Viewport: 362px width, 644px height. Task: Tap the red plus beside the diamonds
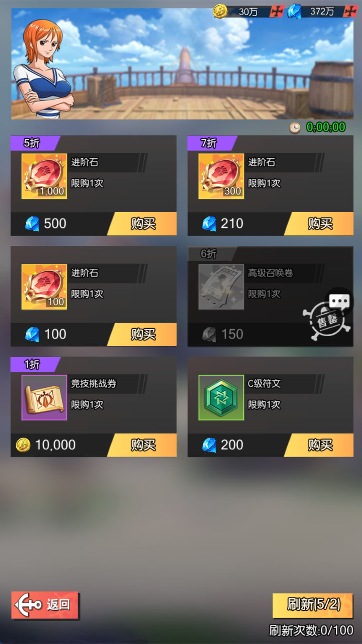pos(350,11)
